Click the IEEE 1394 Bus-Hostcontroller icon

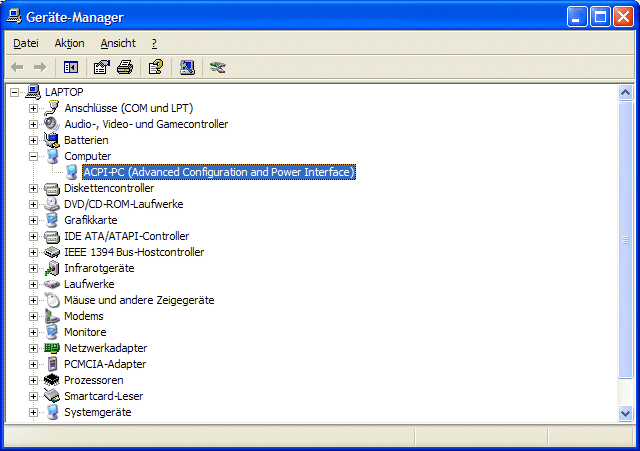point(52,252)
